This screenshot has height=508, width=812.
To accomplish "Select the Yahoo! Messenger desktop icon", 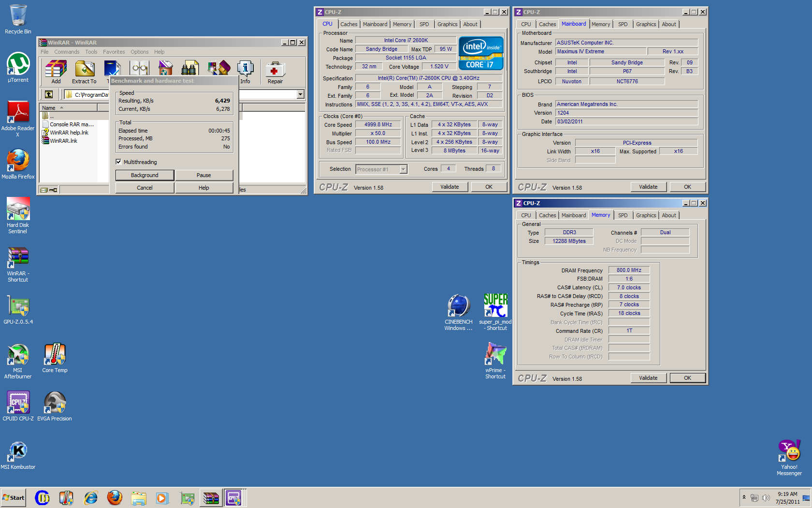I will [789, 458].
